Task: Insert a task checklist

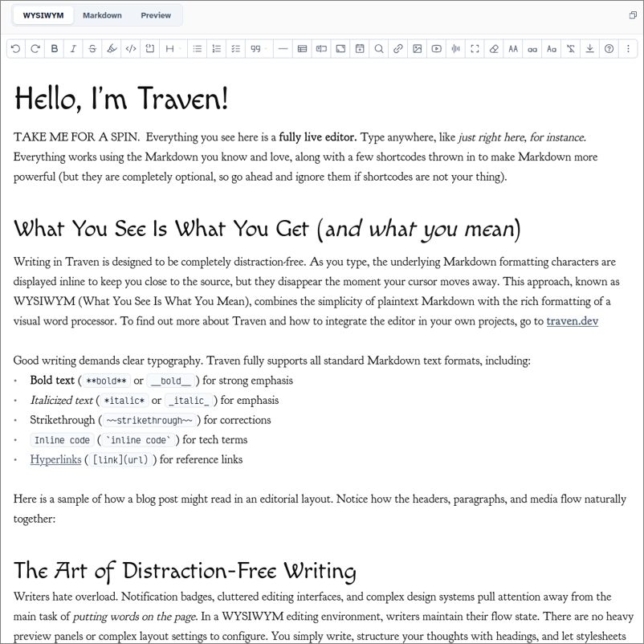Action: click(236, 49)
